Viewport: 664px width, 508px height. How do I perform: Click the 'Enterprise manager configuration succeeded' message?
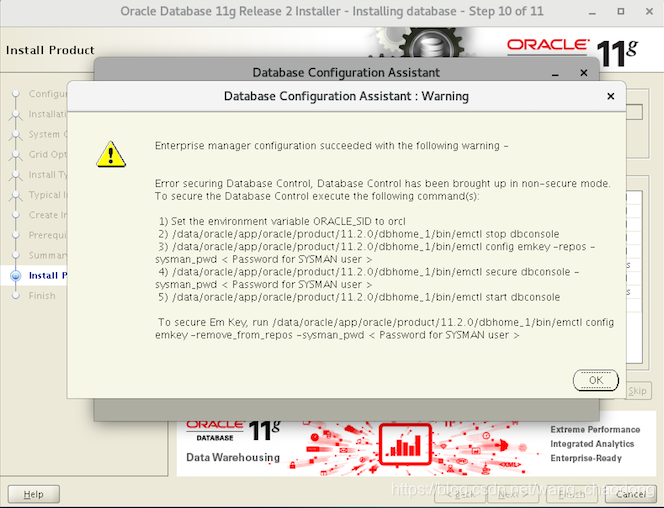tap(331, 146)
